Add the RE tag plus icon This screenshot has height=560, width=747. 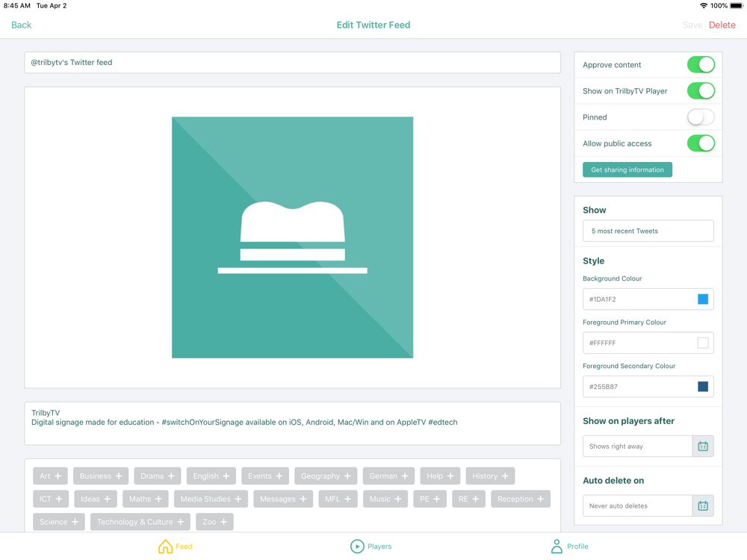[475, 499]
